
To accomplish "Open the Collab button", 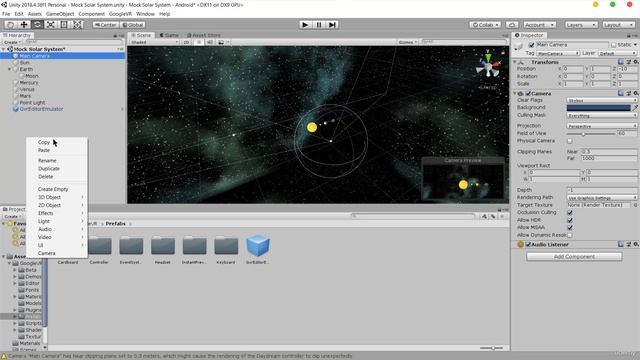I will click(485, 25).
